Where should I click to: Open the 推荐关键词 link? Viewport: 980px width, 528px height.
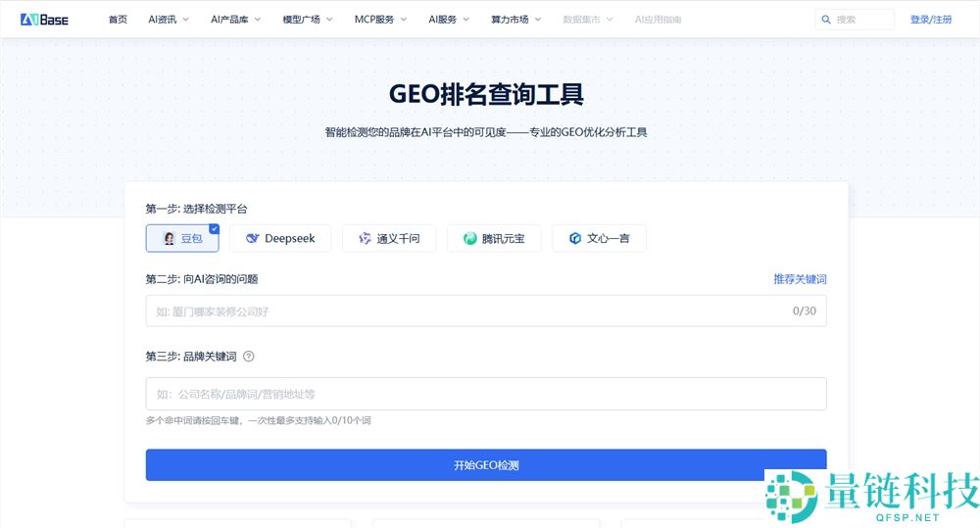click(800, 279)
